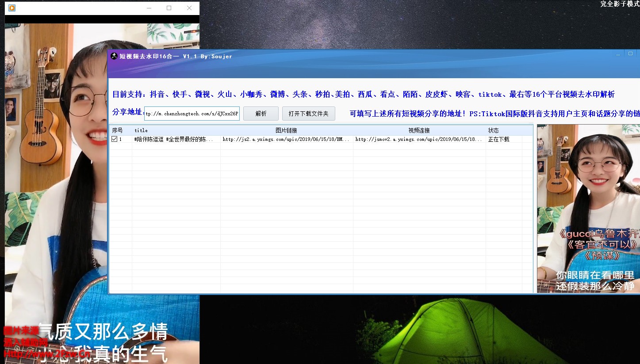The width and height of the screenshot is (640, 364).
Task: Click the jsmov2.a.yximgs.com video link cell
Action: point(419,139)
